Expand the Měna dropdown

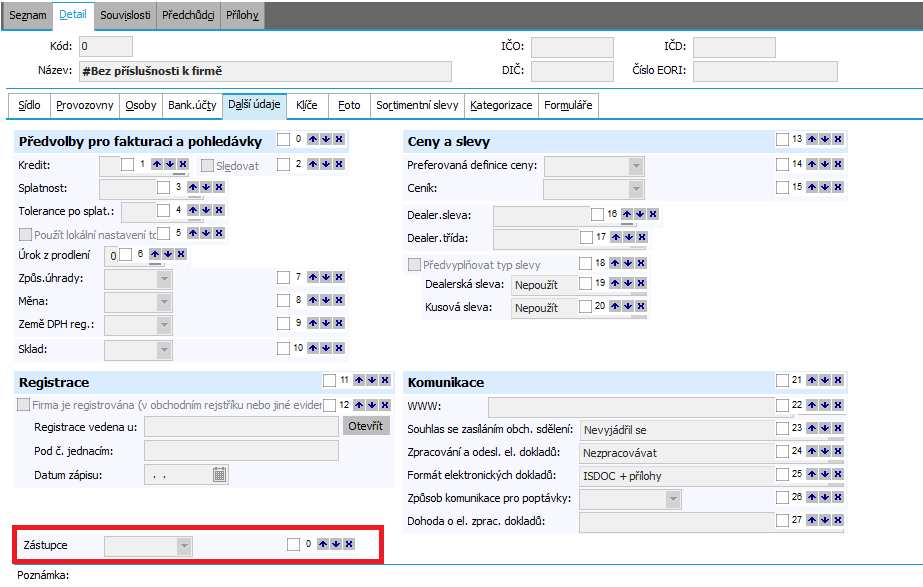(x=164, y=301)
